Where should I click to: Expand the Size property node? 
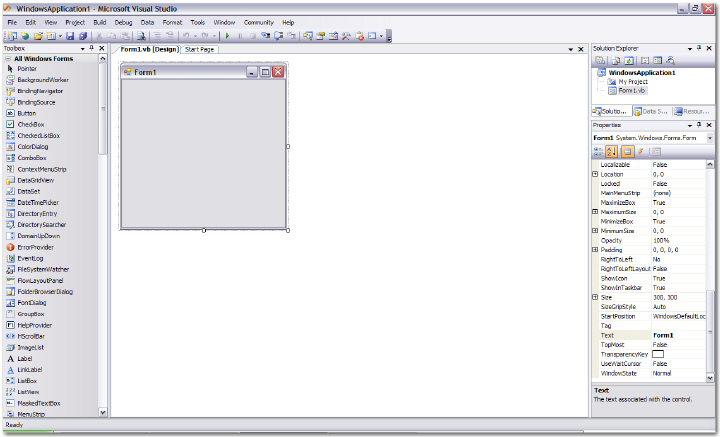tap(596, 297)
